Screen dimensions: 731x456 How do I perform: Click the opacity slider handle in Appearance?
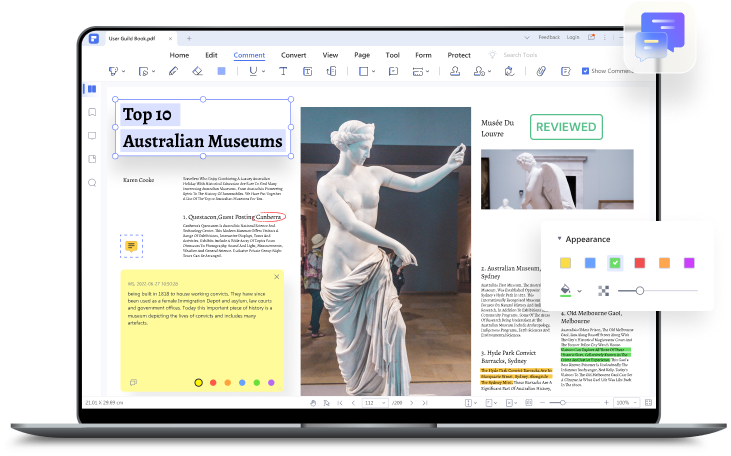640,291
